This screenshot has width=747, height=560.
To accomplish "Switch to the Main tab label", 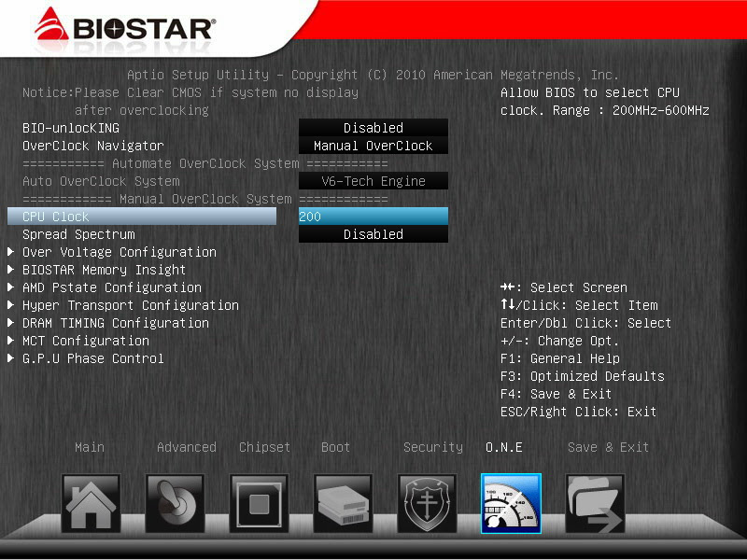I will pyautogui.click(x=90, y=447).
